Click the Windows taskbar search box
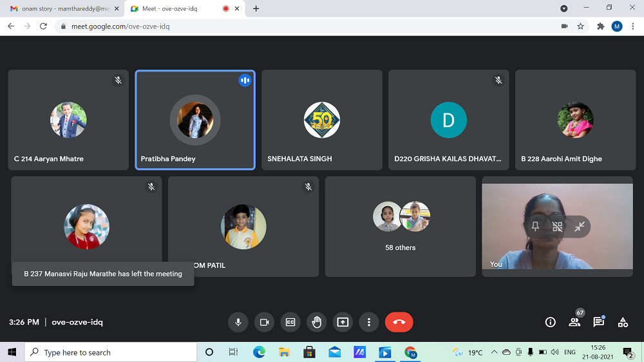644x362 pixels. tap(111, 352)
